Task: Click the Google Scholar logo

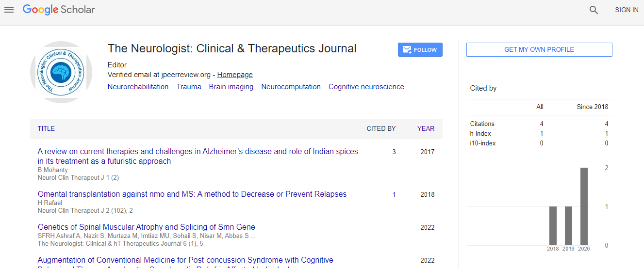Action: tap(59, 10)
